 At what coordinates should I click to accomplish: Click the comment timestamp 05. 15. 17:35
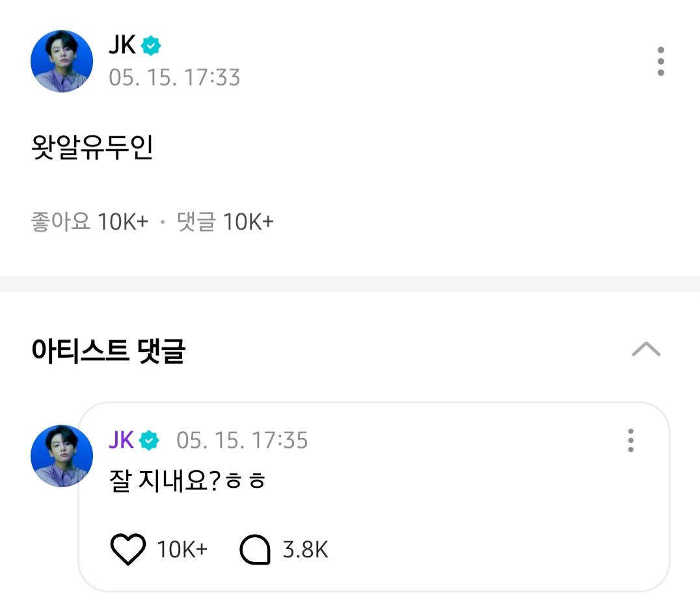tap(242, 440)
